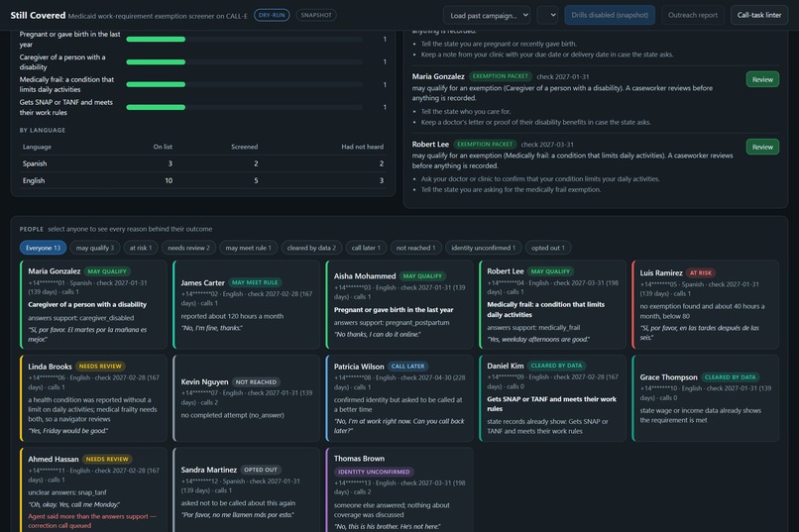Click the SNAPSHOT badge

[316, 15]
